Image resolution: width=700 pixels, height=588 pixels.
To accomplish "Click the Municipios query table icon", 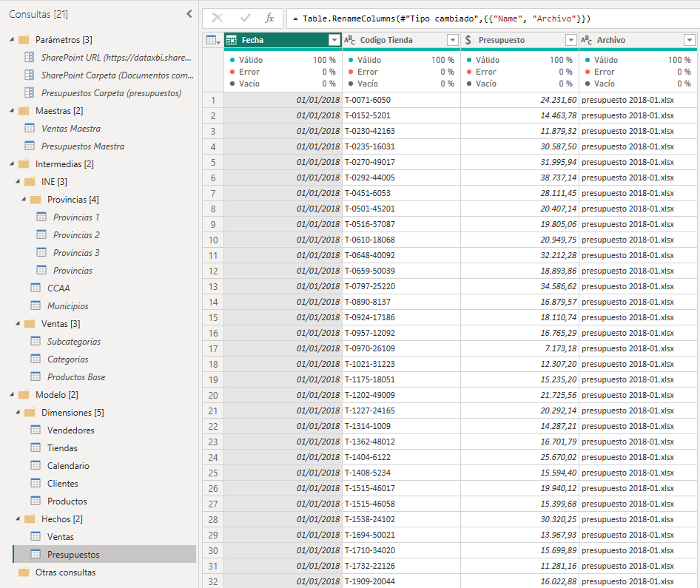I will [36, 305].
